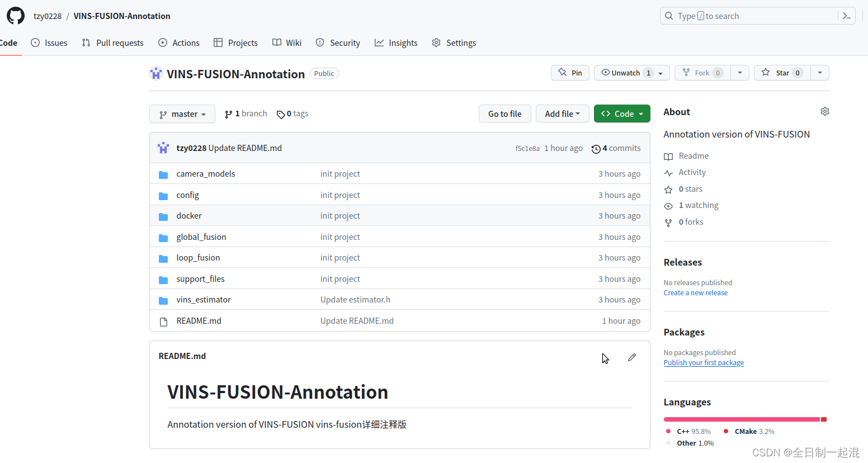This screenshot has height=463, width=868.
Task: Open the README.md file name in list
Action: pos(199,321)
